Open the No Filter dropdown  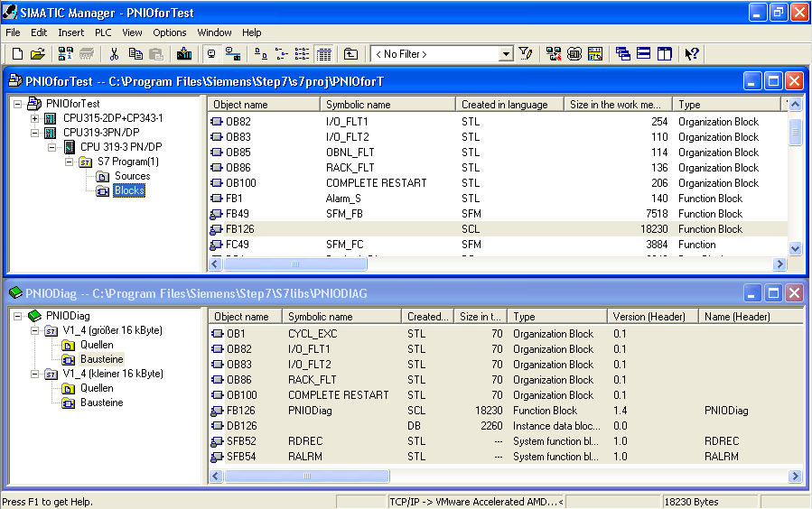[x=506, y=54]
